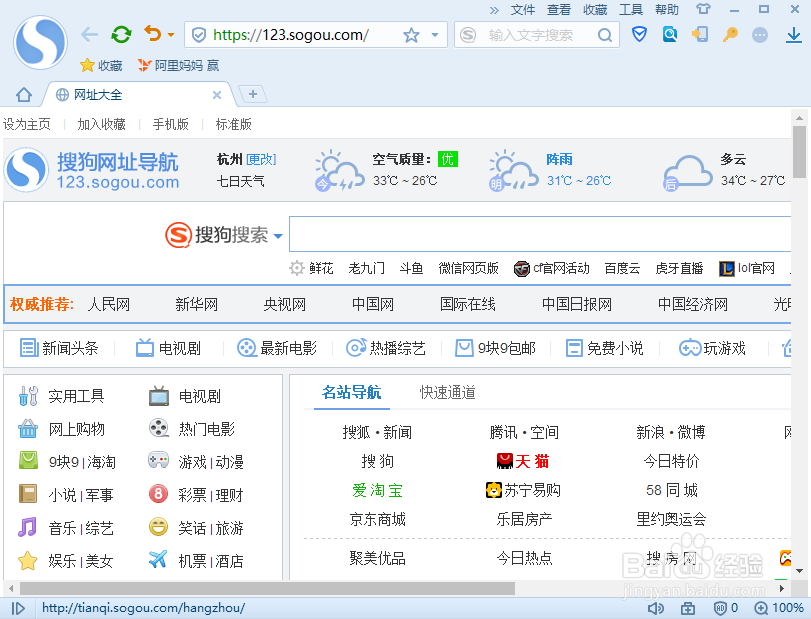Click 设为主页 link
Screen dimensions: 811x619
27,124
